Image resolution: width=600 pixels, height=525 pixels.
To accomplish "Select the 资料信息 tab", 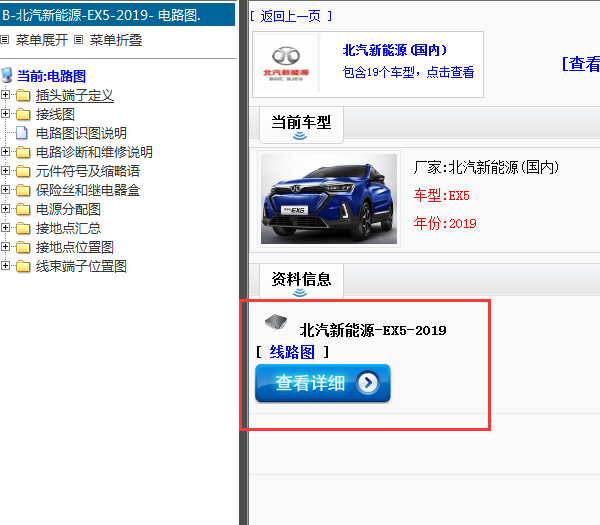I will click(301, 281).
